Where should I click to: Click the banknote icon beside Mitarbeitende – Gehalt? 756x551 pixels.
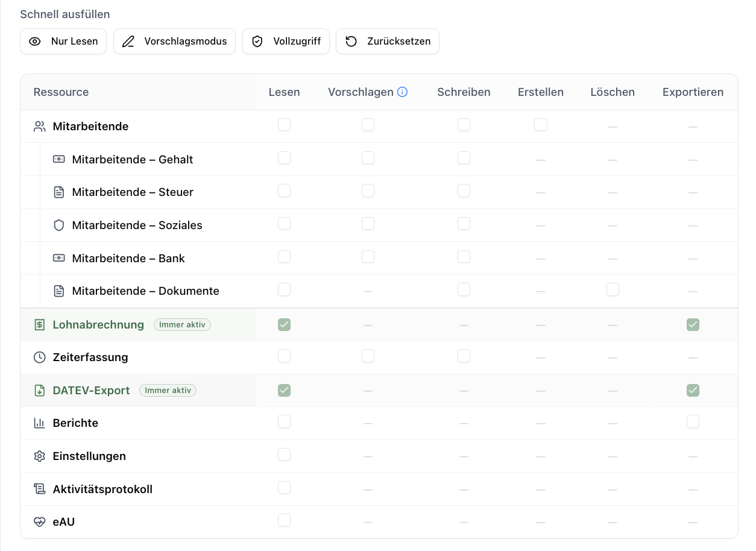(x=58, y=160)
